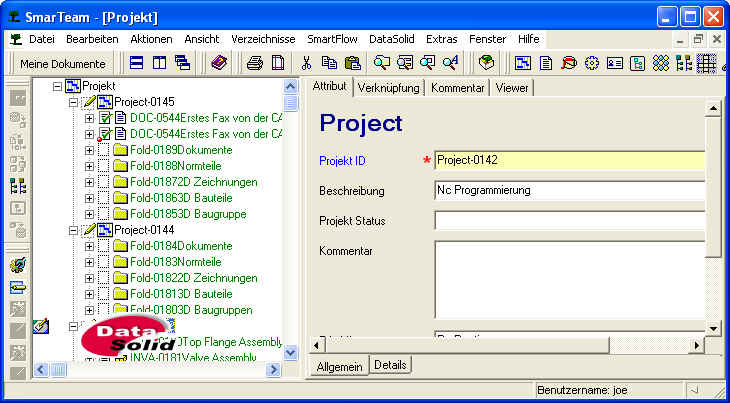The image size is (730, 403).
Task: Click the Copy icon in toolbar
Action: [x=330, y=63]
